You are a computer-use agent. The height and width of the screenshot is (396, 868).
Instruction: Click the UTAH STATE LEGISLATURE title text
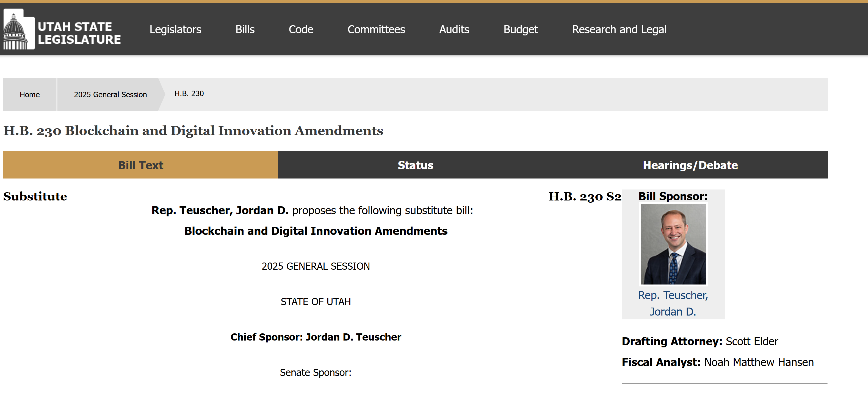[79, 33]
